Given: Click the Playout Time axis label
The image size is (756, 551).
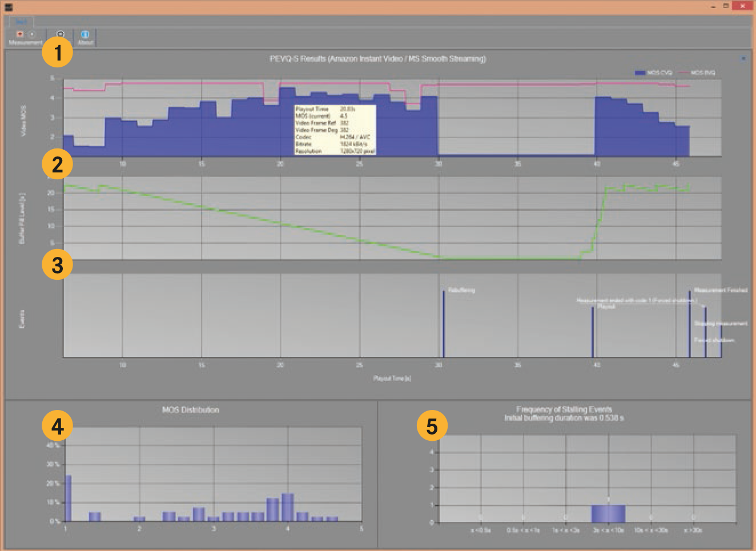Looking at the screenshot, I should pyautogui.click(x=392, y=378).
